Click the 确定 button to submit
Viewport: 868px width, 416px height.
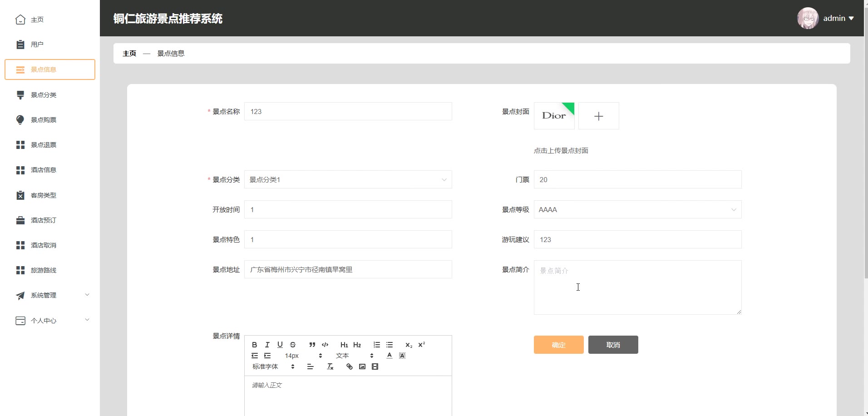pyautogui.click(x=558, y=345)
